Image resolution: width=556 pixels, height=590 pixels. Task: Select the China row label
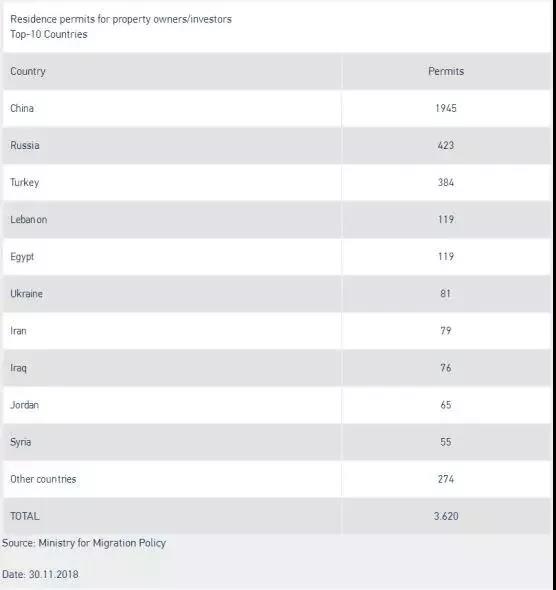22,108
